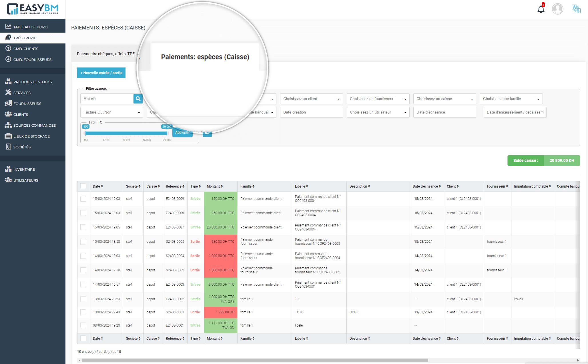
Task: Click the Sources commandes sitemap icon
Action: (8, 125)
